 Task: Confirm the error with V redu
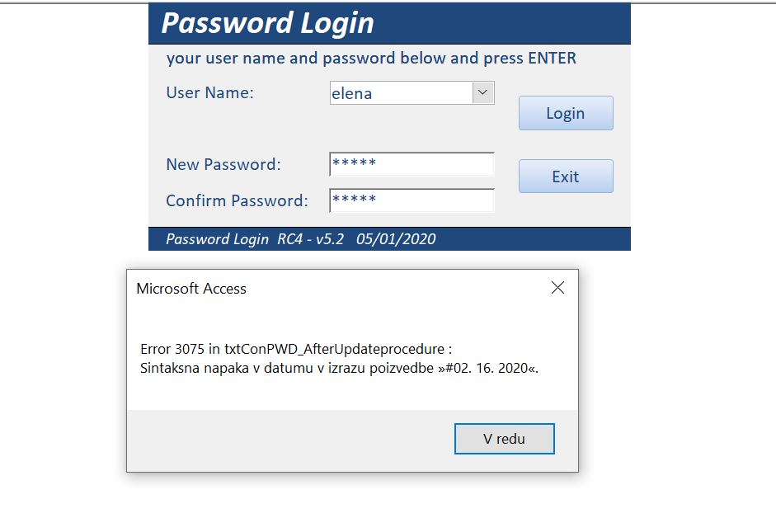pyautogui.click(x=504, y=439)
